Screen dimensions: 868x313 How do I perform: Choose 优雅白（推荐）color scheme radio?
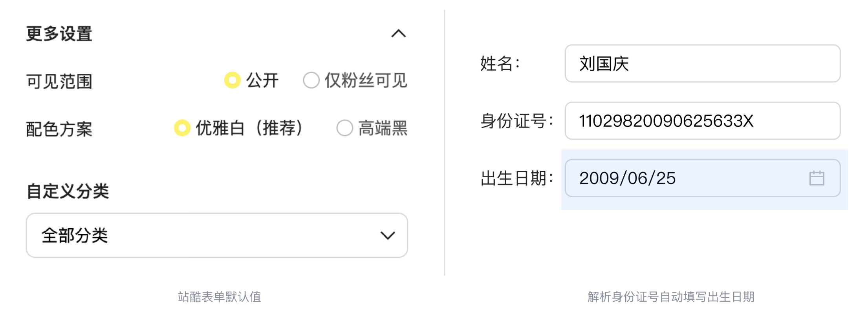182,128
